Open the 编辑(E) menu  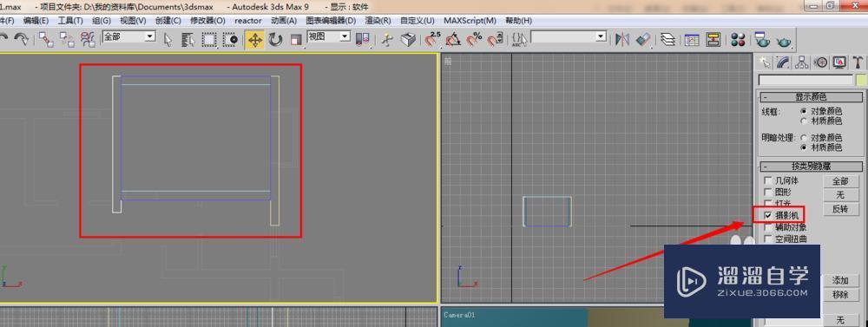coord(36,21)
